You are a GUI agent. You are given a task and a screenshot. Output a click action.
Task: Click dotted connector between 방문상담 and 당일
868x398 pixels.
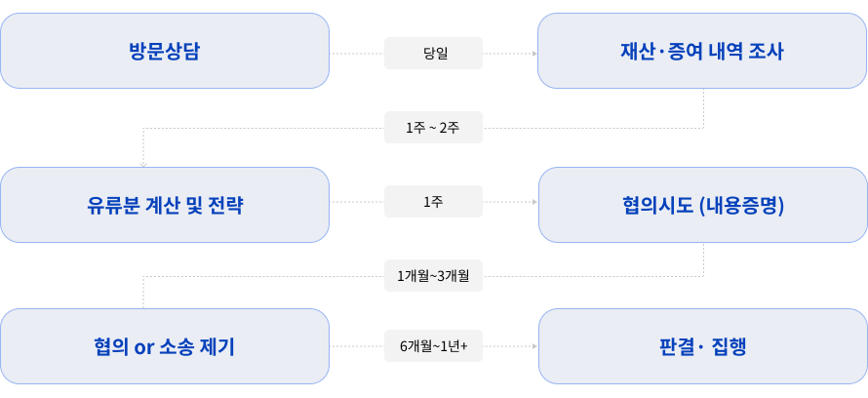point(357,53)
